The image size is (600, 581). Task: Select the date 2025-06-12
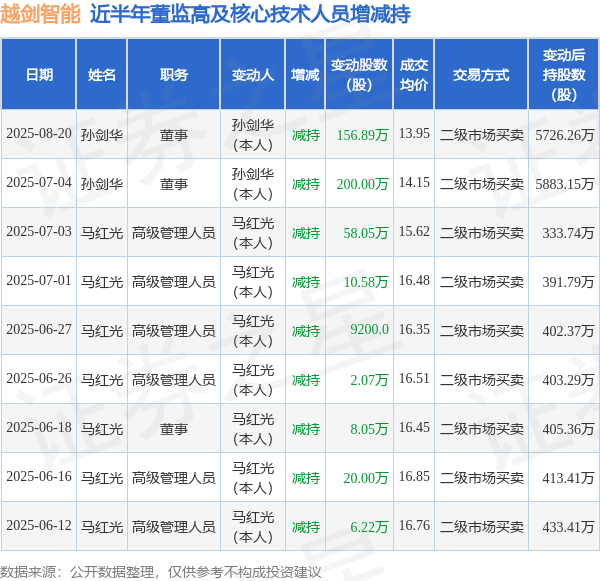coord(39,526)
